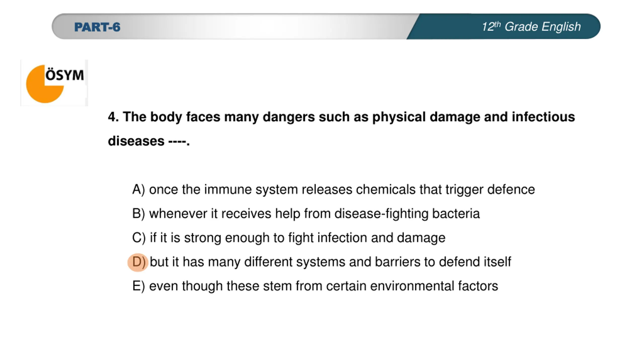Viewport: 644px width, 362px height.
Task: Click the 12th Grade English banner
Action: (531, 27)
